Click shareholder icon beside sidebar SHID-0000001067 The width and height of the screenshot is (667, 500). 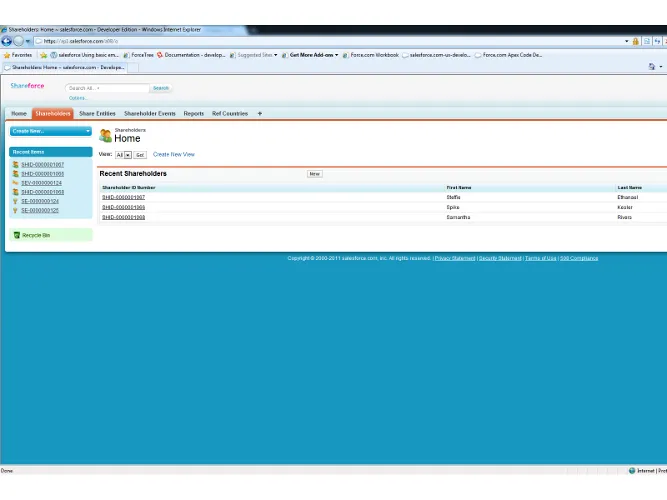tap(15, 164)
